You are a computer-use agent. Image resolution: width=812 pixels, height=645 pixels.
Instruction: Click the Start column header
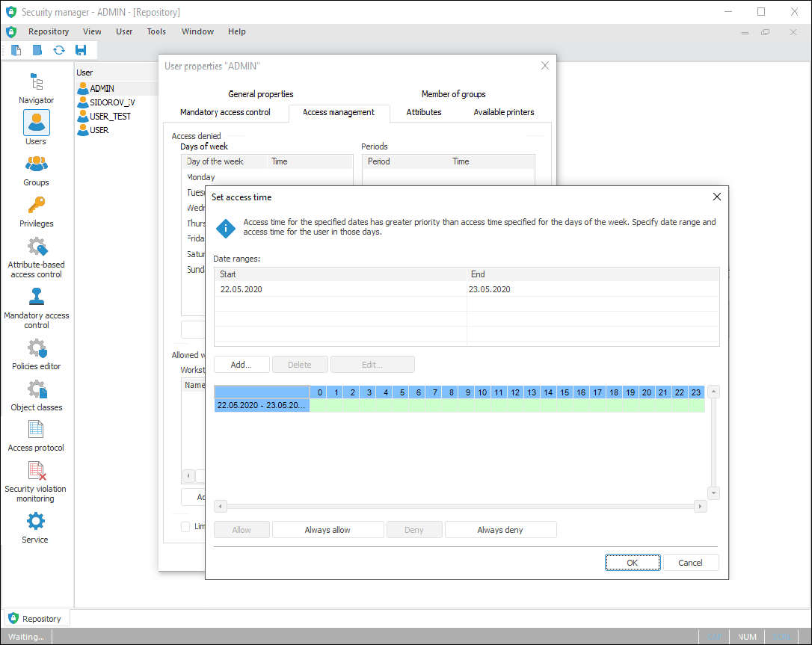(x=340, y=274)
